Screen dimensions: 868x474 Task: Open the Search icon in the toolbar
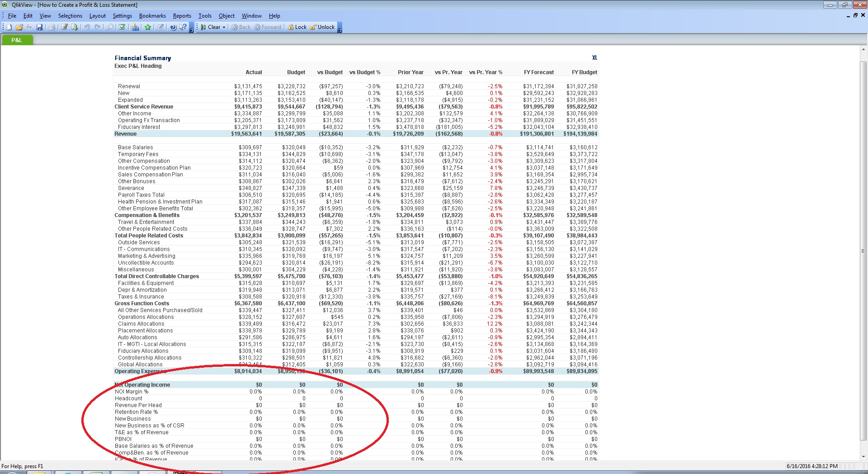[111, 27]
